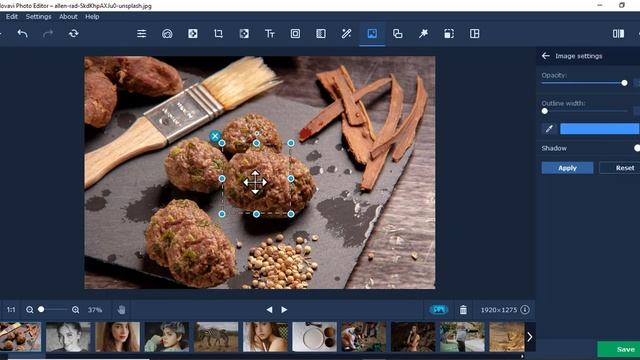Open the Denoise tool
Screen dimensions: 640x360
[321, 33]
